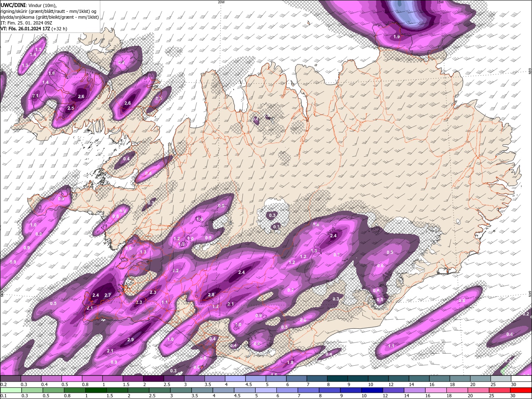Pick top-row legend swatch between 2 and 2.5
This screenshot has height=399, width=532.
(153, 379)
